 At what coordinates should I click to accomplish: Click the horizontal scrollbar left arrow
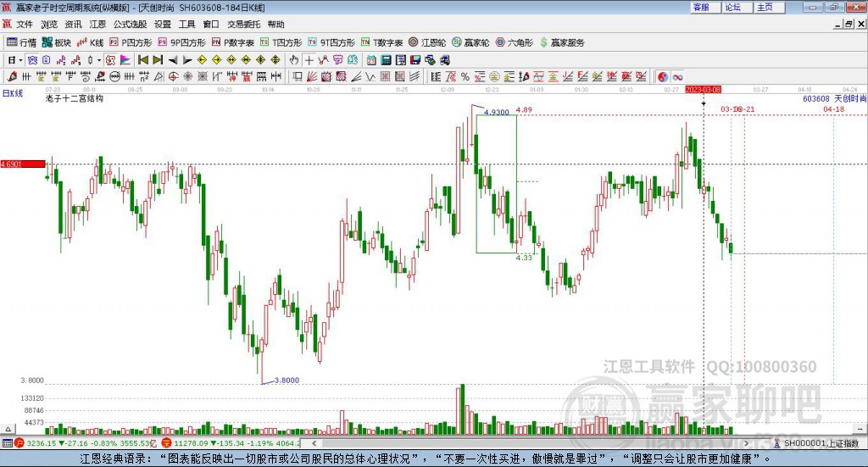pyautogui.click(x=314, y=443)
